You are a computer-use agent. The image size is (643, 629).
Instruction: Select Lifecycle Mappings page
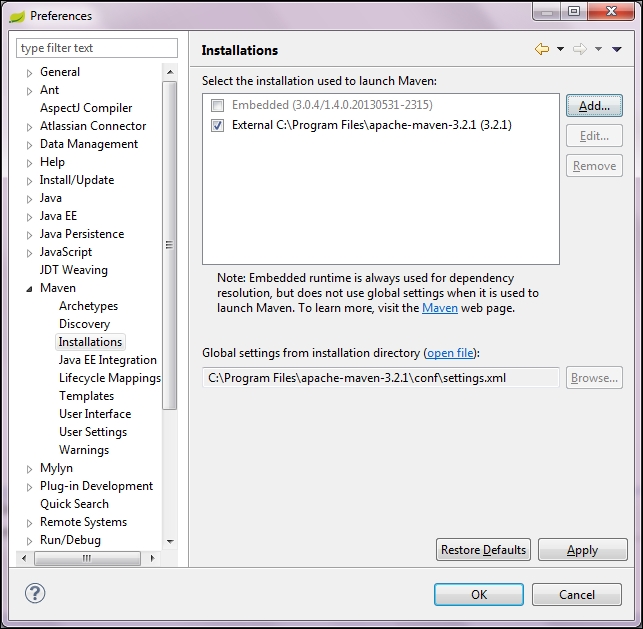pyautogui.click(x=110, y=378)
